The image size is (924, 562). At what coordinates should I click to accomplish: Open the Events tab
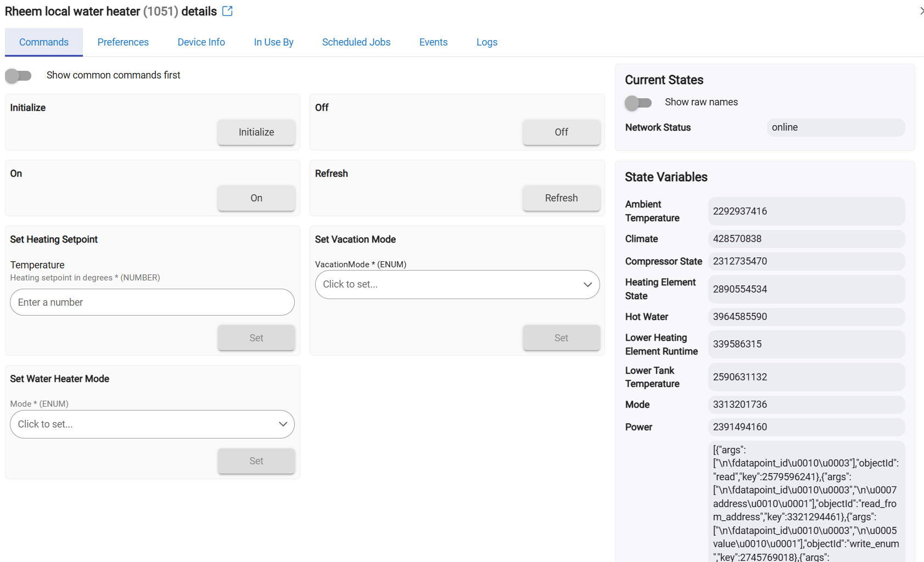tap(433, 42)
